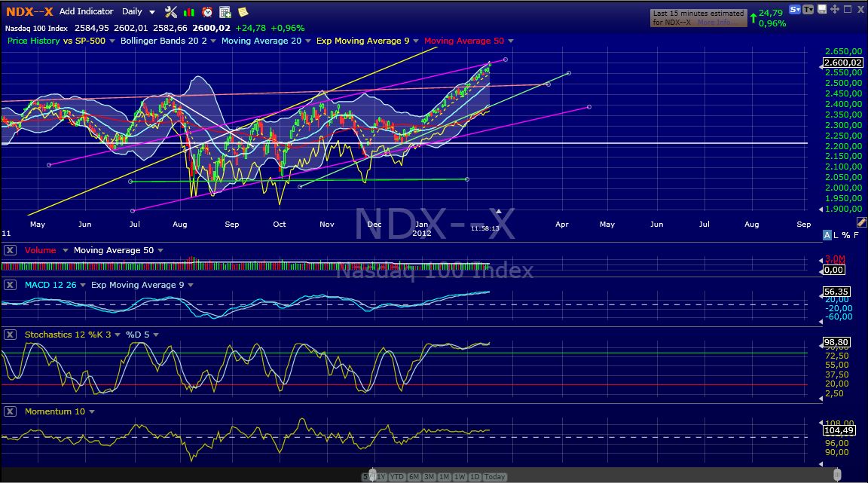This screenshot has height=483, width=868.
Task: Expand red Moving Average 50 dropdown
Action: [510, 41]
